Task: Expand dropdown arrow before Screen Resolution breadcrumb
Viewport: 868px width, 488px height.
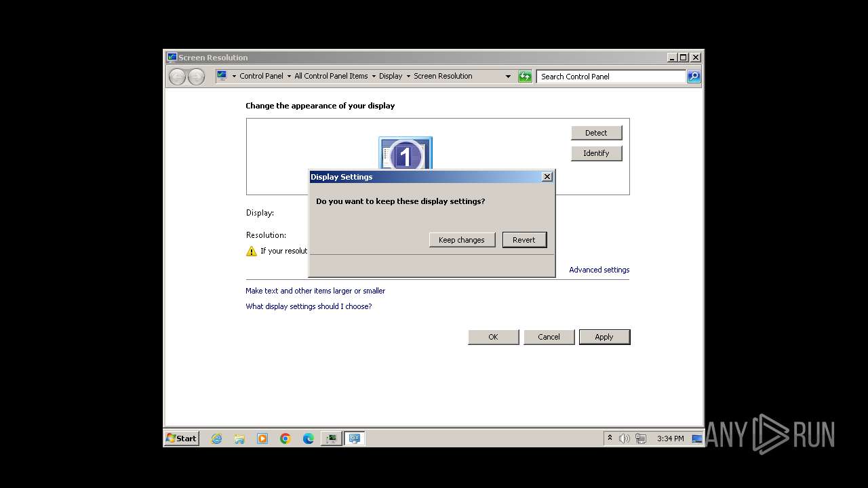Action: point(408,77)
